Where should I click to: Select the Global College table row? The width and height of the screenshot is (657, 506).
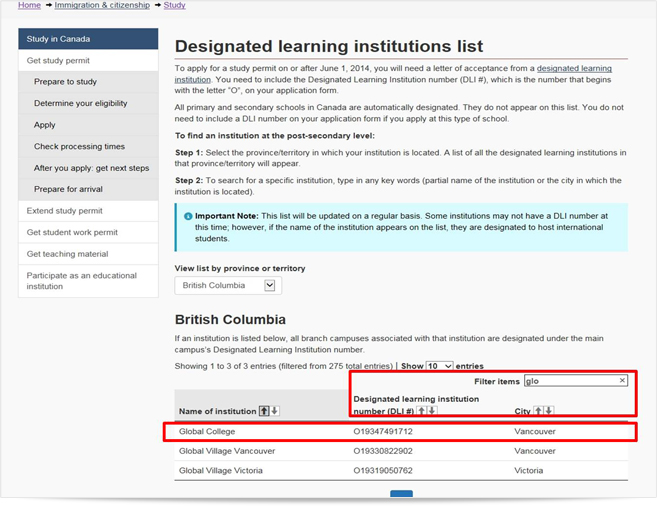click(401, 431)
